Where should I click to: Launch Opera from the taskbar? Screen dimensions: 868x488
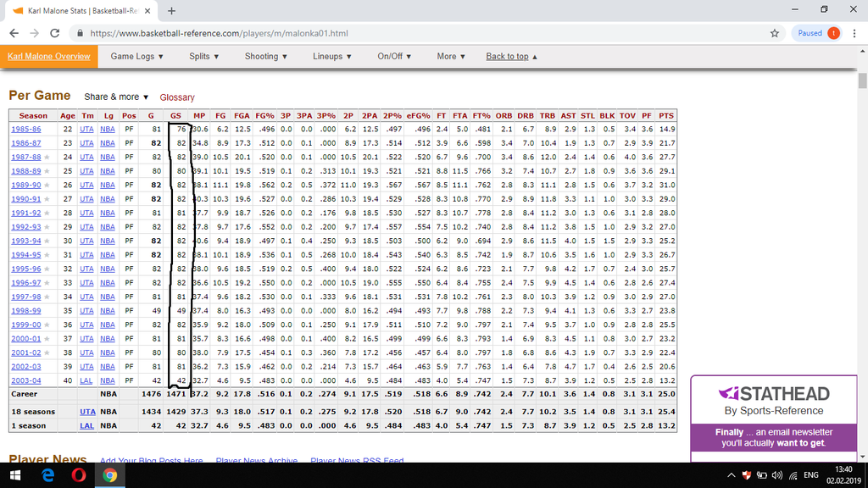pos(79,475)
